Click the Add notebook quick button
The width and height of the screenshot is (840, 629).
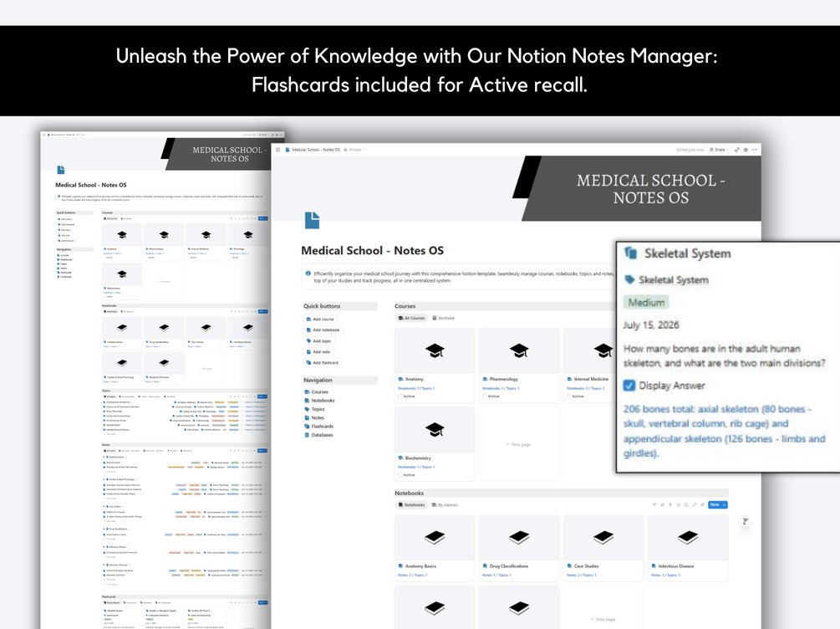click(323, 330)
